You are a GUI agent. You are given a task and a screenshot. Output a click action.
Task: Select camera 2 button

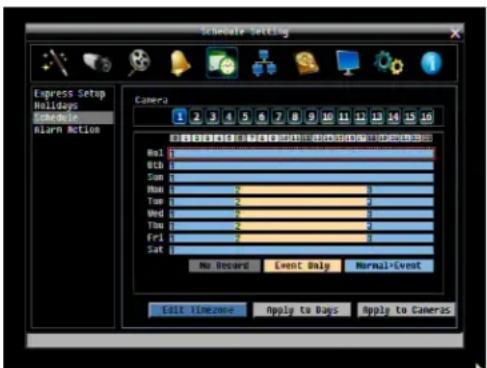196,117
